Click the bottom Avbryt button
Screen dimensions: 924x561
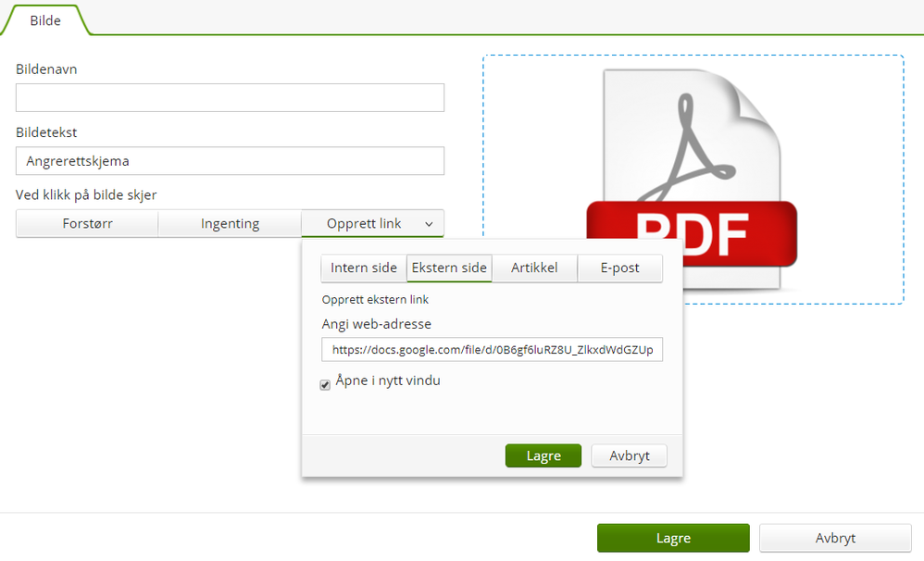tap(835, 538)
